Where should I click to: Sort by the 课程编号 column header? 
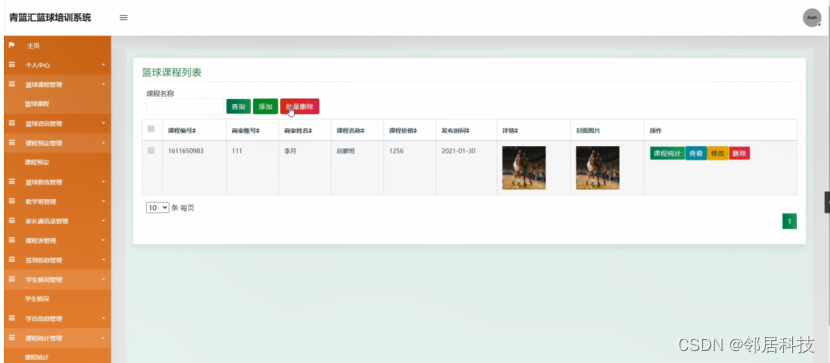(x=182, y=131)
